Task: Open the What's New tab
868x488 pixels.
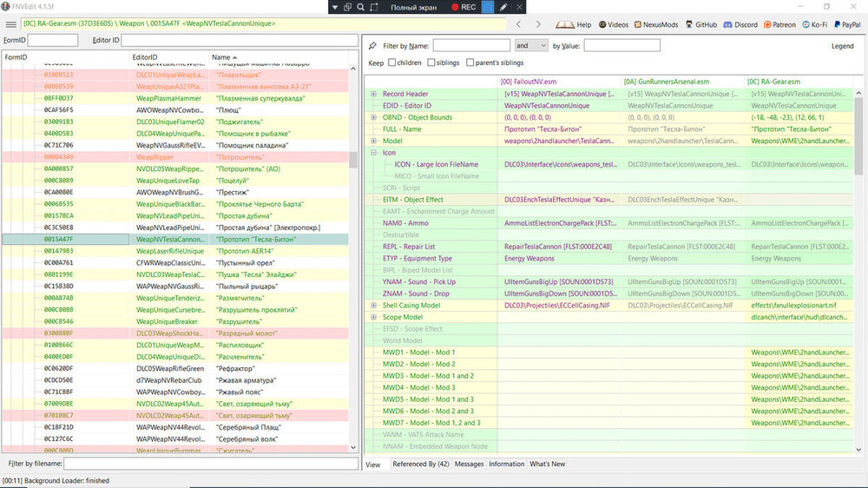Action: point(547,465)
